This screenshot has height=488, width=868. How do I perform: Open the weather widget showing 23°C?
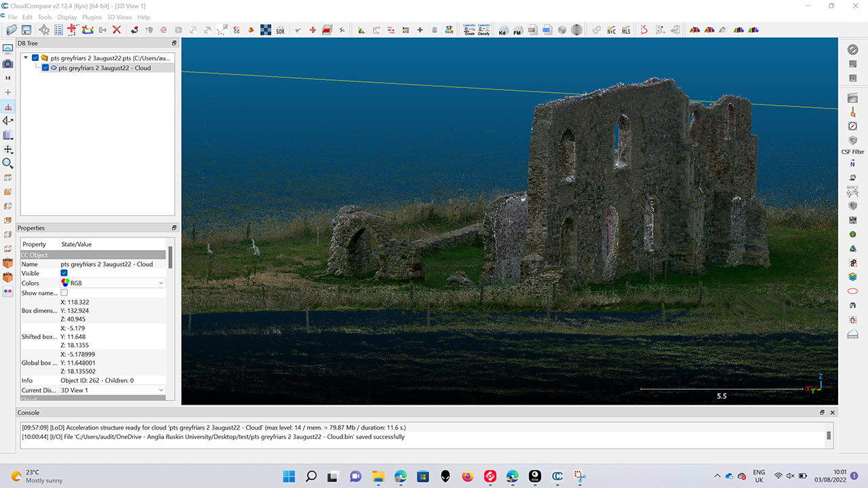pyautogui.click(x=37, y=476)
